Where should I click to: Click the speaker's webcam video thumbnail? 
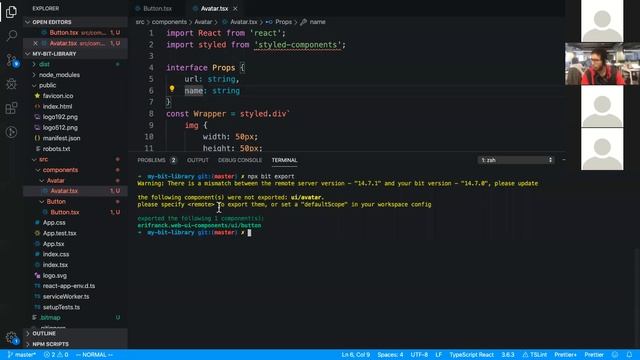[602, 64]
